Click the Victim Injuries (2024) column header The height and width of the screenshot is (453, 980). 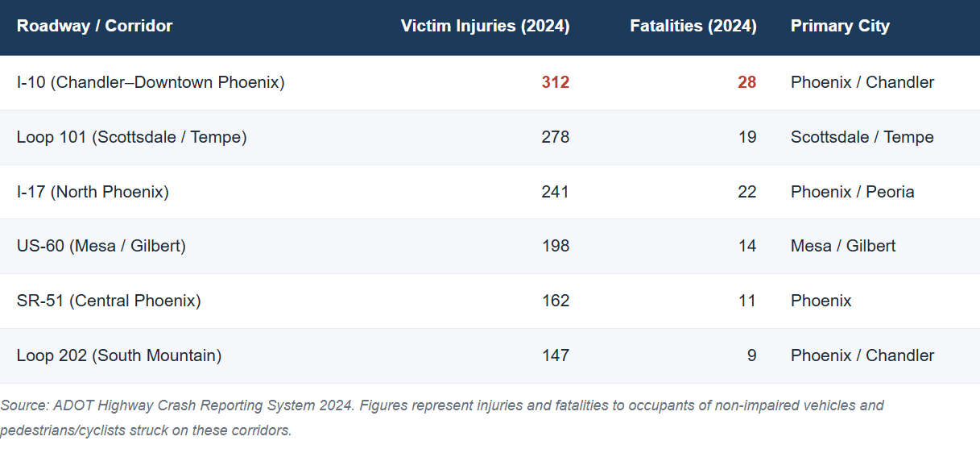[x=485, y=26]
